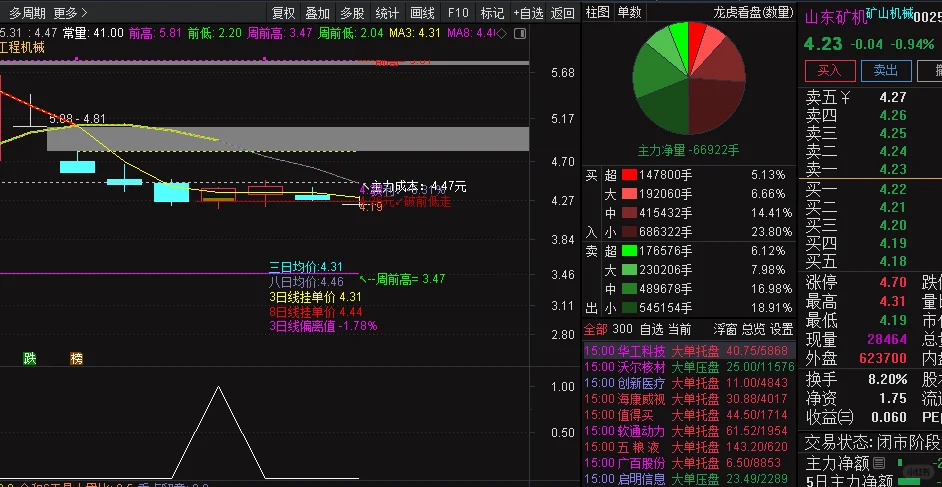Screen dimensions: 942x487
Task: Expand the 更多 > menu
Action: 70,13
